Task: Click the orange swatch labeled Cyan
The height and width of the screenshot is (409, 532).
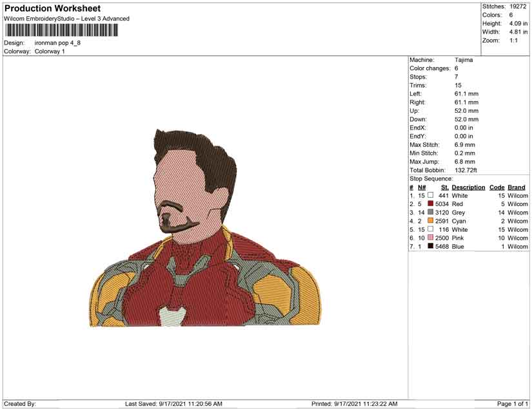Action: coord(430,220)
